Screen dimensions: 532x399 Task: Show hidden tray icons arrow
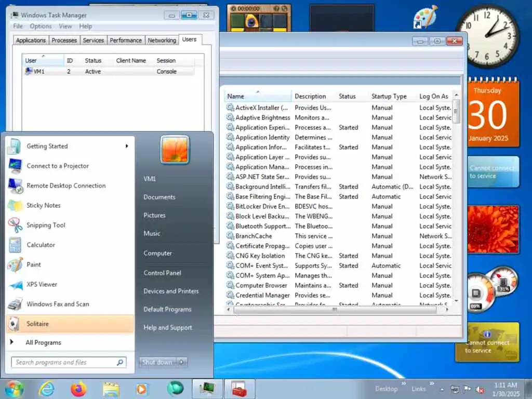442,390
